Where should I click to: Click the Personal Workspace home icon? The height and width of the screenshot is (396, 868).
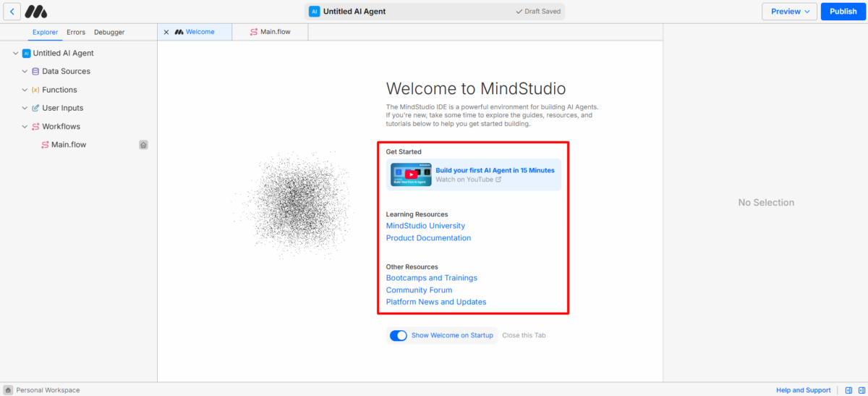[8, 390]
